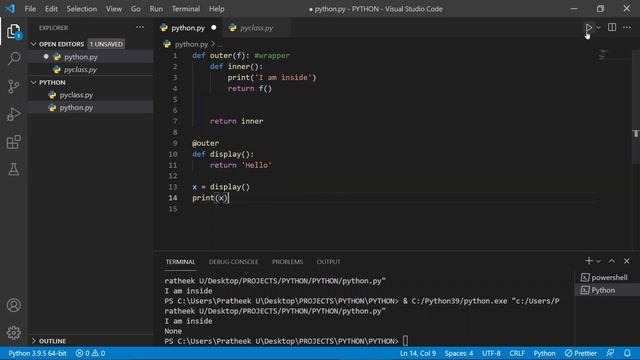This screenshot has width=640, height=360.
Task: Open the Extensions view
Action: point(13,142)
